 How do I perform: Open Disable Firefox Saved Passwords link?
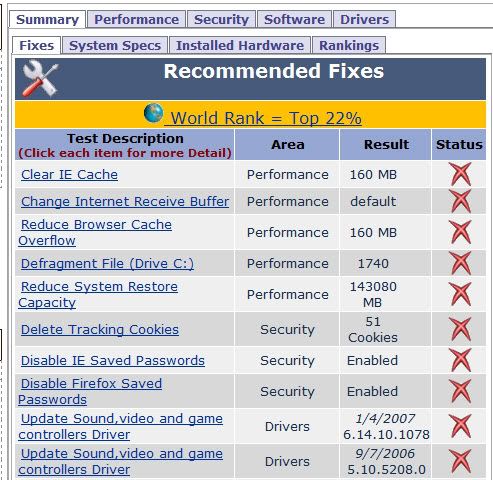pyautogui.click(x=90, y=391)
